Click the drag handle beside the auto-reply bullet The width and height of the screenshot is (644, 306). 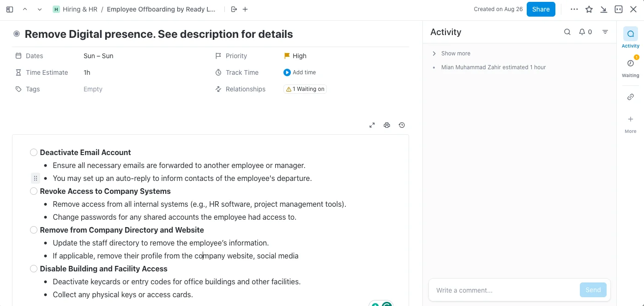coord(36,178)
